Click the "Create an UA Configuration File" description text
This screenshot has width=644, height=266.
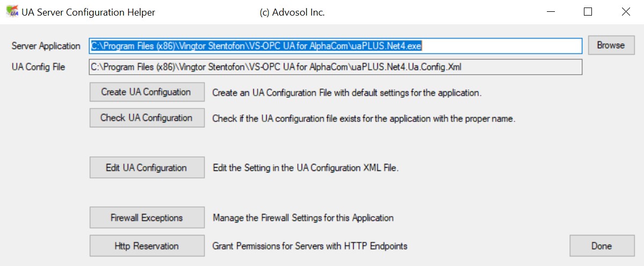(347, 93)
